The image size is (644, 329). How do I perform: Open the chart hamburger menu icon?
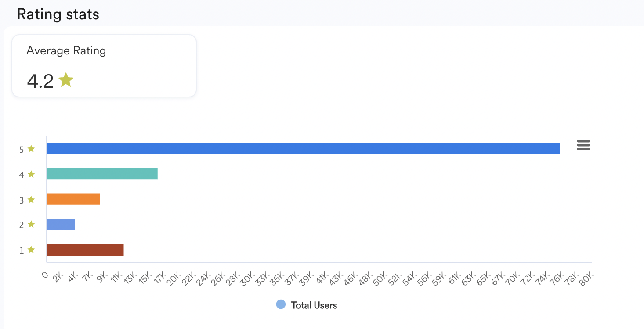(583, 145)
